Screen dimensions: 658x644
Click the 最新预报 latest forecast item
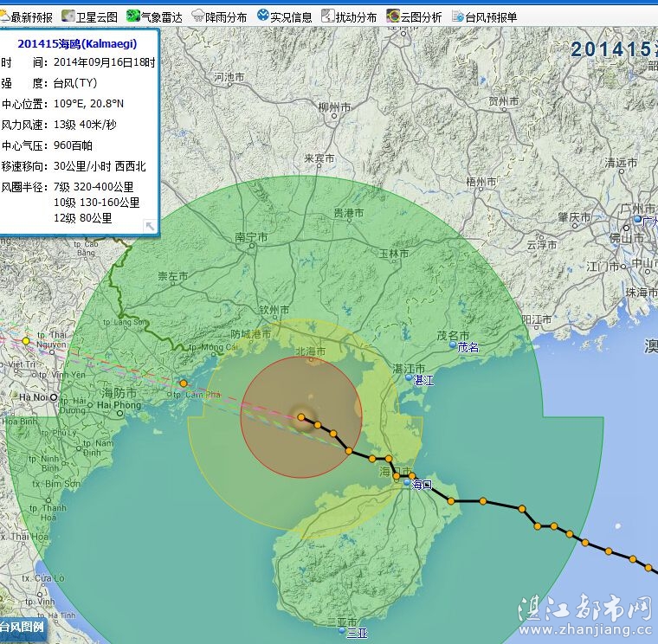[x=28, y=16]
